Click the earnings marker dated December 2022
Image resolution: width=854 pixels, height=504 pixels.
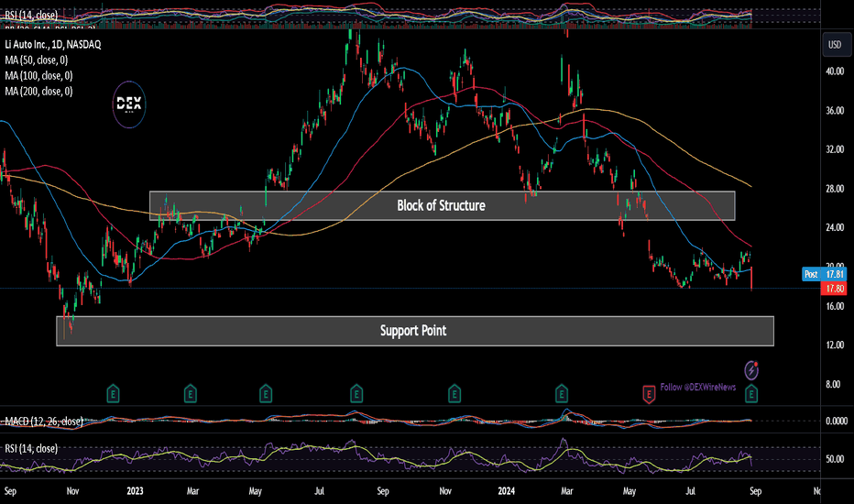tap(113, 393)
